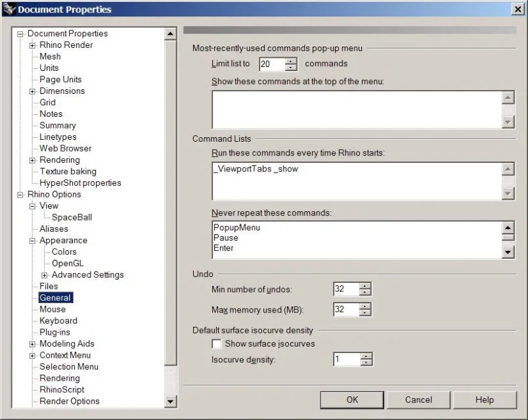Select the highlighted General tree item
The height and width of the screenshot is (420, 528).
pyautogui.click(x=55, y=297)
